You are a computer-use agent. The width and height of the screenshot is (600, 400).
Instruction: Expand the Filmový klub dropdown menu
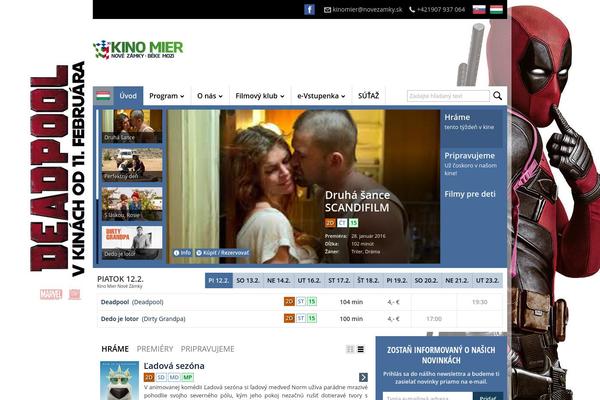point(260,96)
